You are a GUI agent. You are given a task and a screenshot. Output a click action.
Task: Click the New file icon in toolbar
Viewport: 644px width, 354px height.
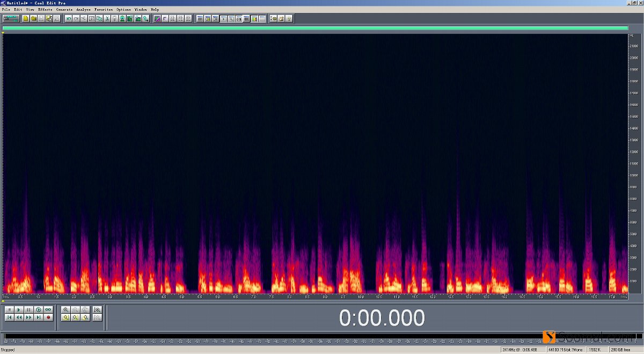tap(26, 19)
